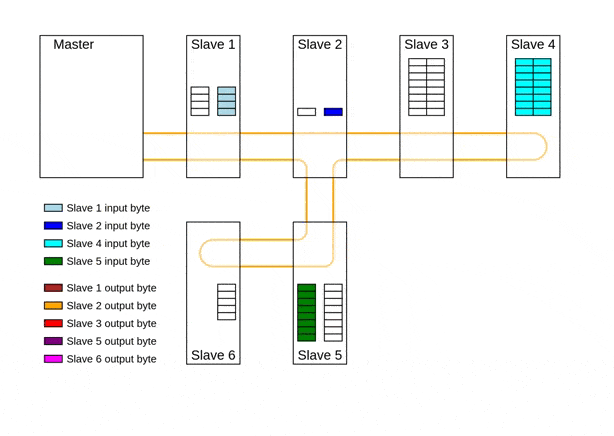Pick the orange Slave 2 output byte swatch

click(x=53, y=305)
